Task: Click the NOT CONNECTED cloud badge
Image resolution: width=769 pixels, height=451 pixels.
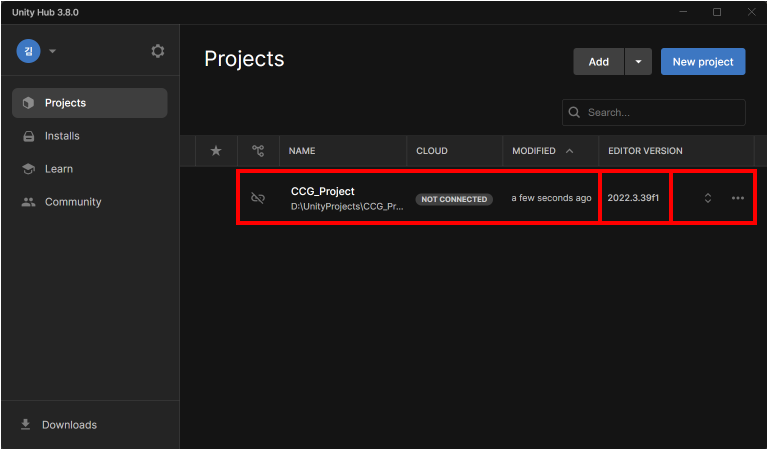Action: click(454, 199)
